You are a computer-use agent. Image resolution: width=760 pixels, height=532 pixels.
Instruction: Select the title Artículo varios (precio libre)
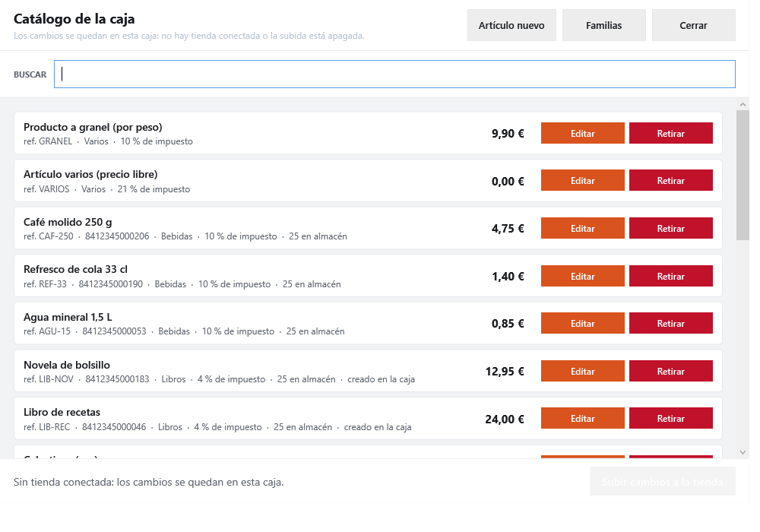(x=90, y=174)
